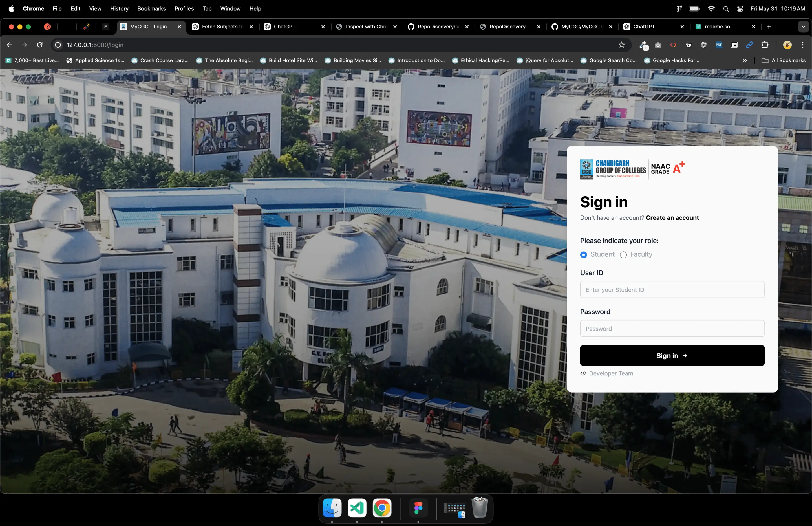Open Figma from the dock
This screenshot has width=812, height=526.
[418, 508]
